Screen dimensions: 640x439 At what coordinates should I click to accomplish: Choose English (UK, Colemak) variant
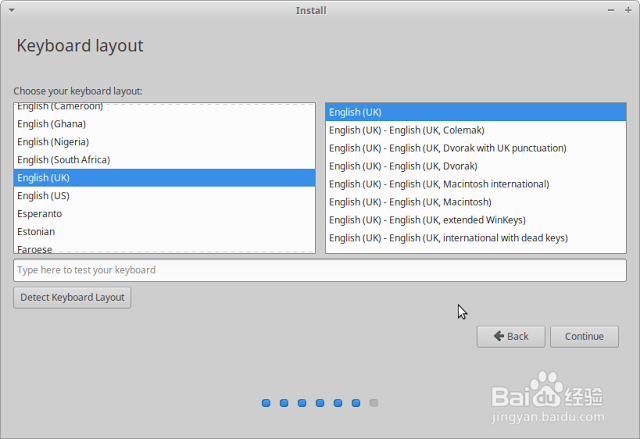[x=476, y=130]
